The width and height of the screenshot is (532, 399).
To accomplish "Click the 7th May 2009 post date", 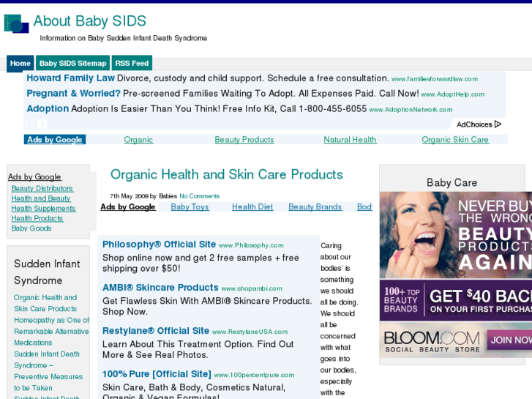I will click(x=130, y=196).
